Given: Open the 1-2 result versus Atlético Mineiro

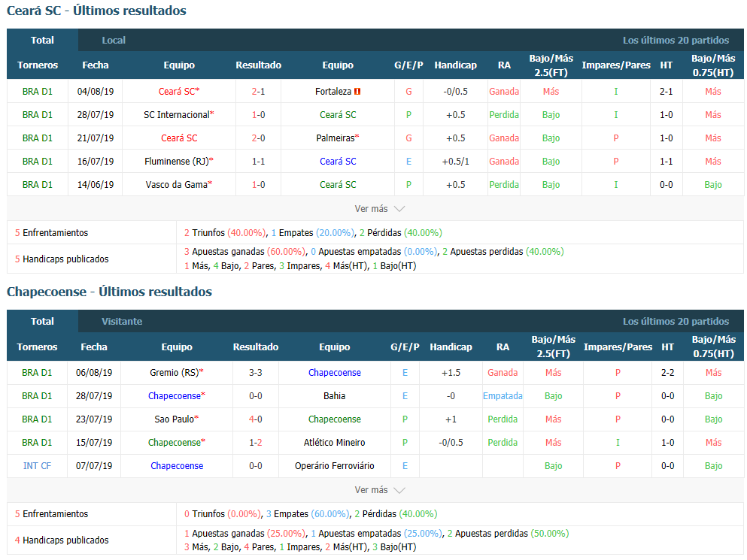Looking at the screenshot, I should coord(255,443).
